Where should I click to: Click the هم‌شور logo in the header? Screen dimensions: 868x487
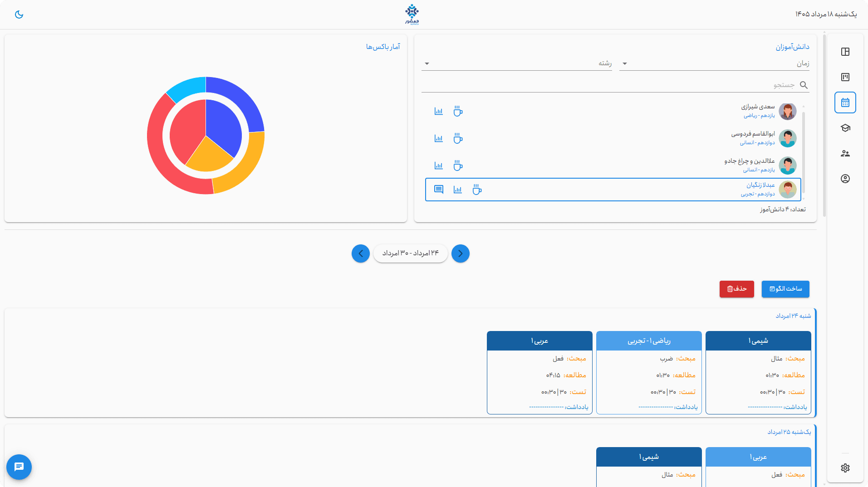click(x=412, y=15)
